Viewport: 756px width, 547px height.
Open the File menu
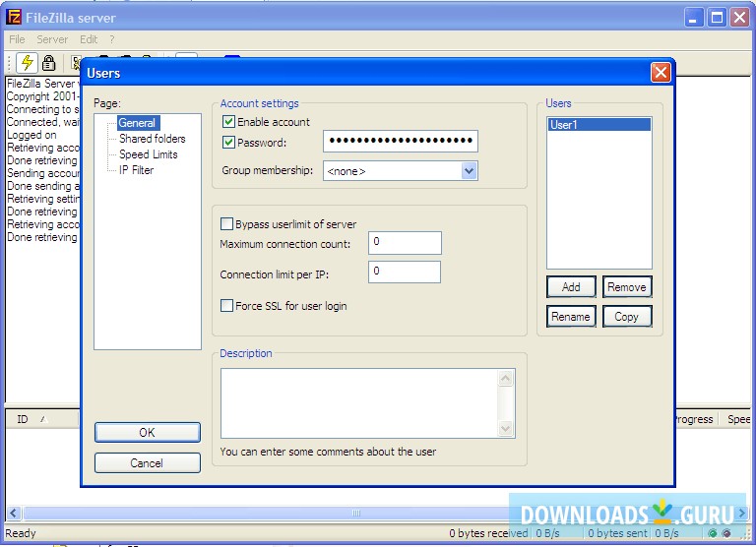coord(17,39)
